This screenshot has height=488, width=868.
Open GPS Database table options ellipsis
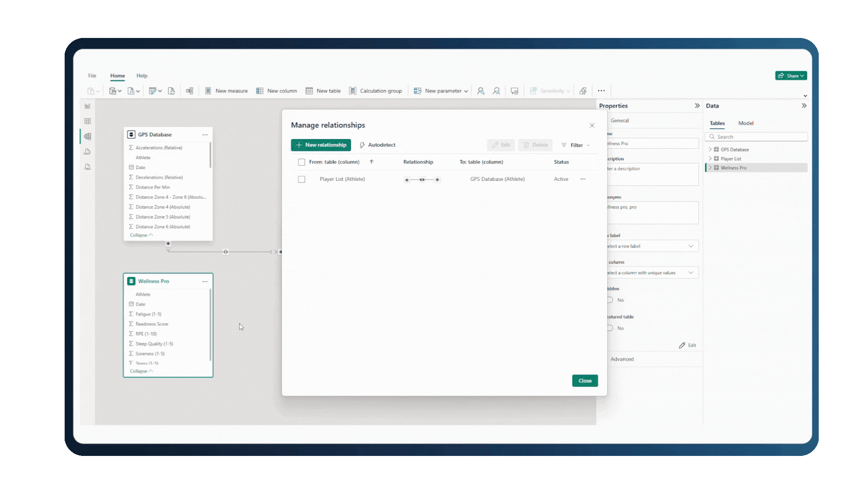pos(205,135)
